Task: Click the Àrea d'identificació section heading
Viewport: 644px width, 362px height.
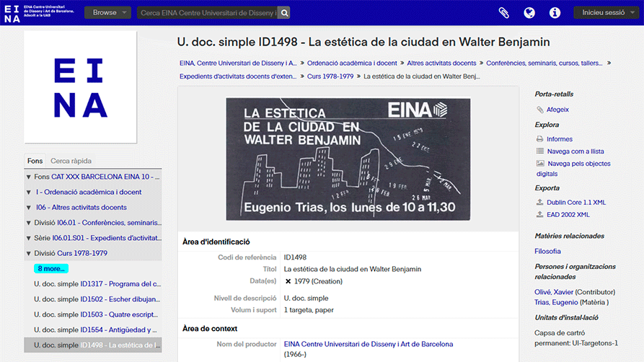Action: 216,242
